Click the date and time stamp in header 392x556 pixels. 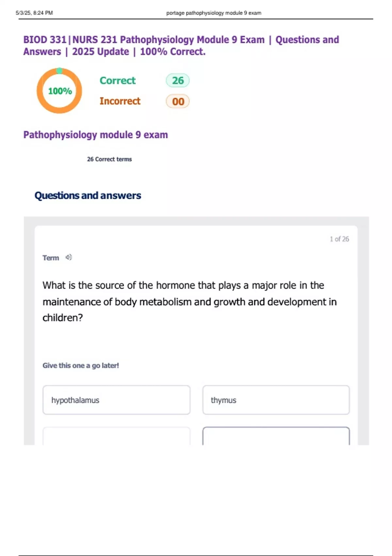(34, 13)
